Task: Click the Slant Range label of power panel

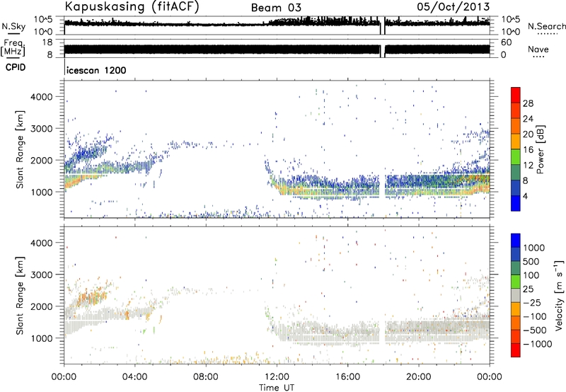Action: click(x=20, y=149)
